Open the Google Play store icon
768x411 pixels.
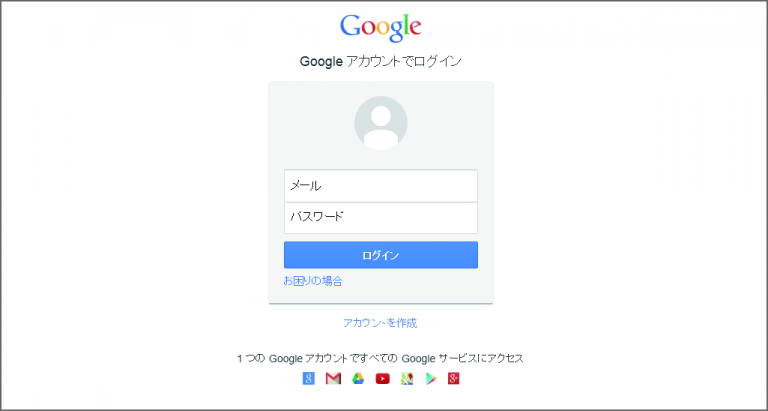point(431,379)
